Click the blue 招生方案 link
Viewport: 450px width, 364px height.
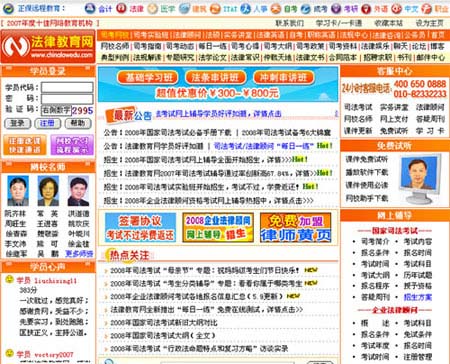click(x=418, y=297)
